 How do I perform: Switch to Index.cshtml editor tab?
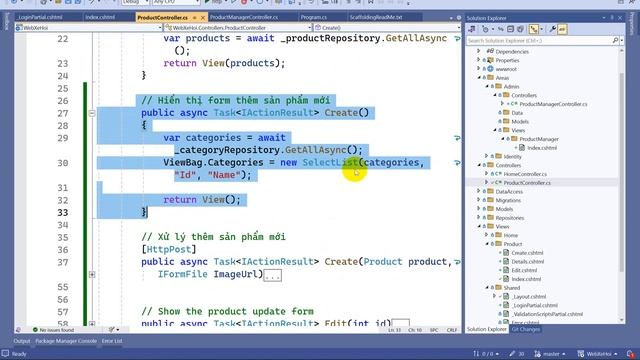click(x=100, y=17)
